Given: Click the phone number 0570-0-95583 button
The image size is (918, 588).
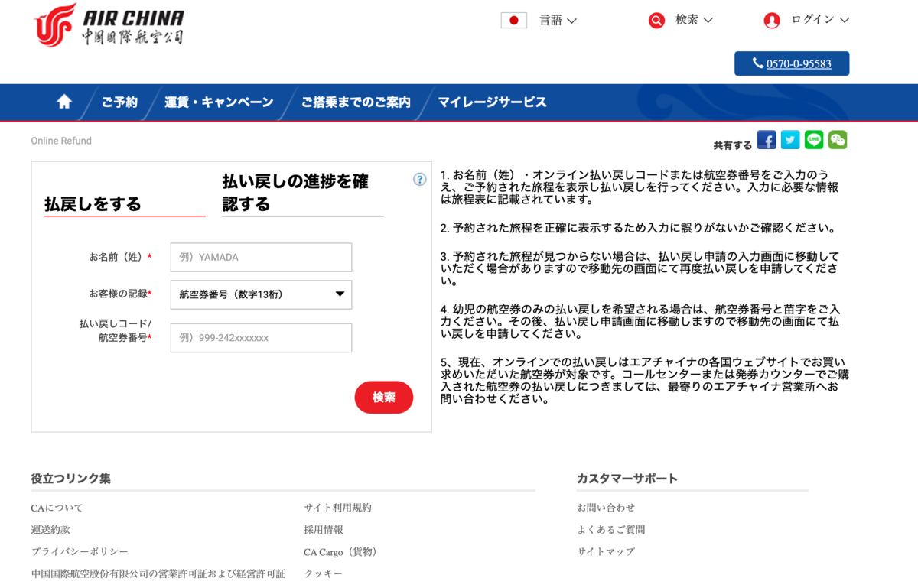Looking at the screenshot, I should pos(792,63).
